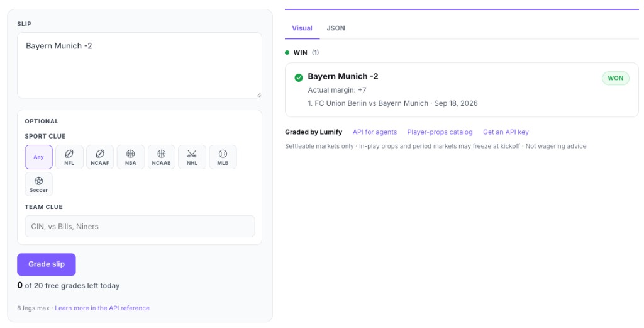Follow the Get an API key link
The image size is (644, 328).
[x=506, y=132]
